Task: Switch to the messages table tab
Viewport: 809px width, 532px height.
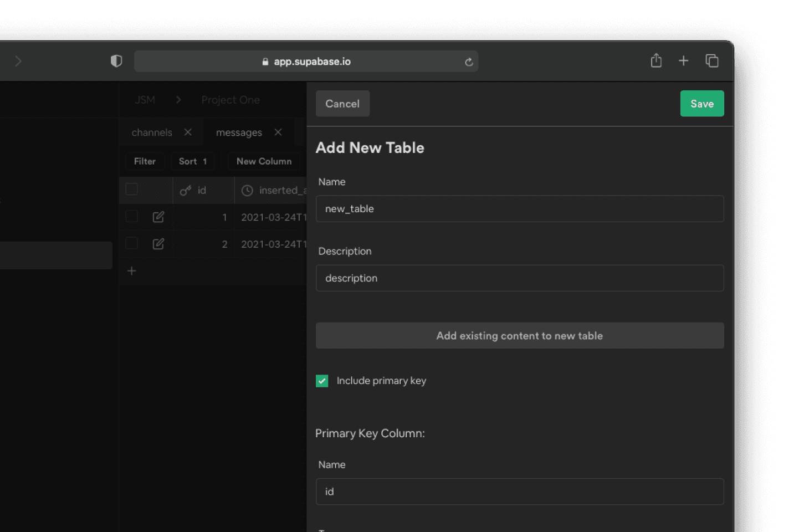Action: point(239,132)
